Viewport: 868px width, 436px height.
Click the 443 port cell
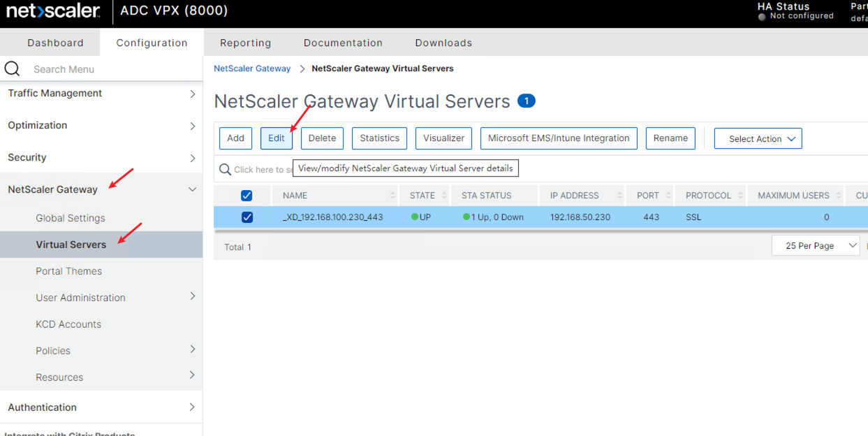pos(652,217)
